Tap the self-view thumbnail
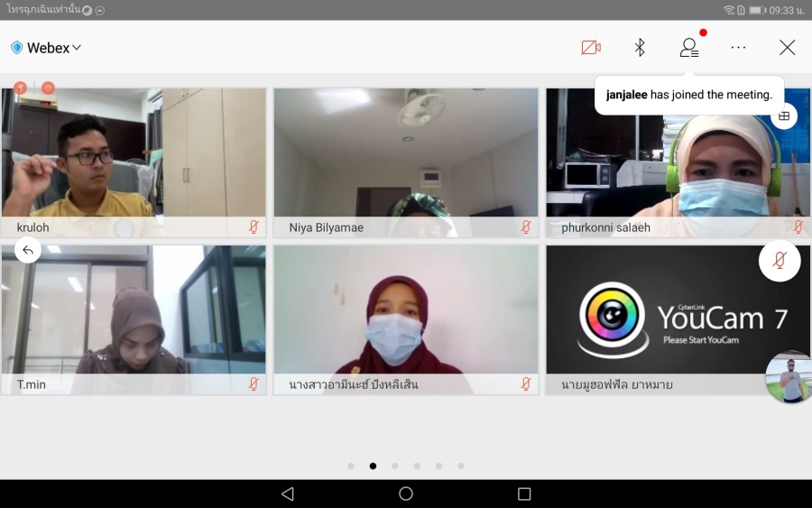 pyautogui.click(x=789, y=377)
